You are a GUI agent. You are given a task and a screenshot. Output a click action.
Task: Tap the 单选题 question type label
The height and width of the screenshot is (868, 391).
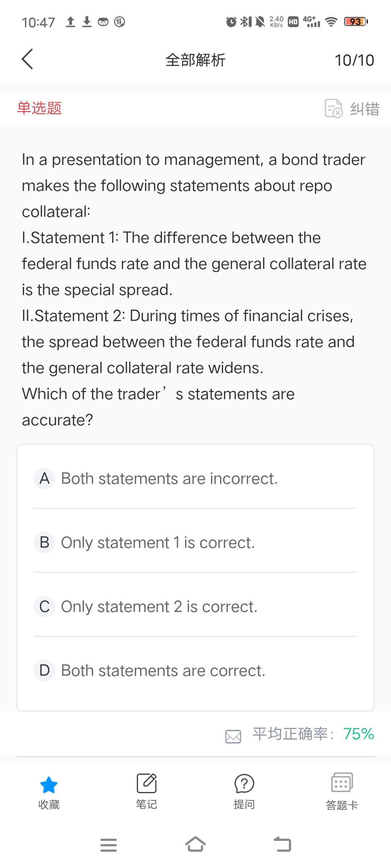[x=39, y=108]
